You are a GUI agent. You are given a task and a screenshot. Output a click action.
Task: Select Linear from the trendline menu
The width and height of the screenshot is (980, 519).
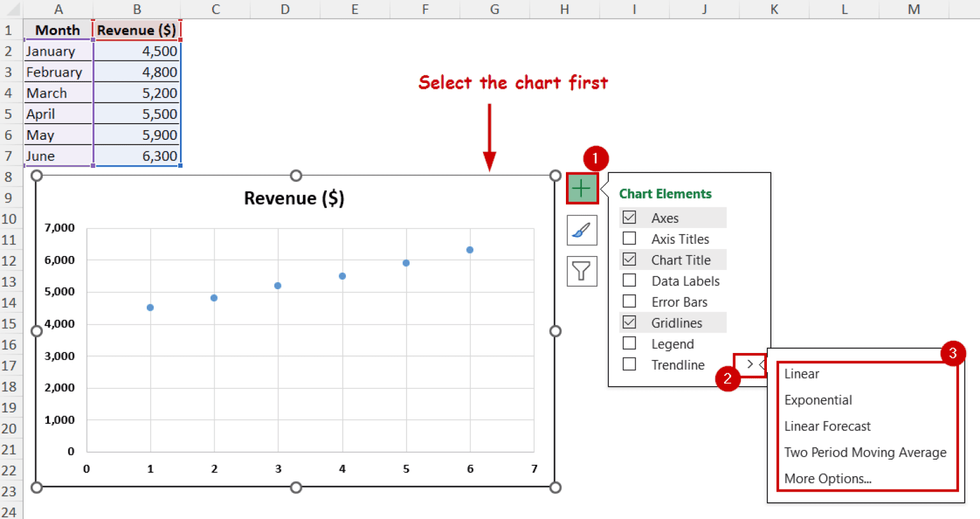(801, 373)
